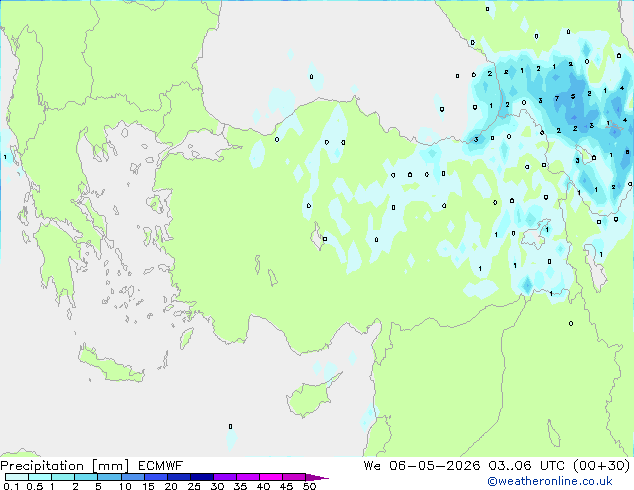Click the '35' legend scale label

pos(240,486)
